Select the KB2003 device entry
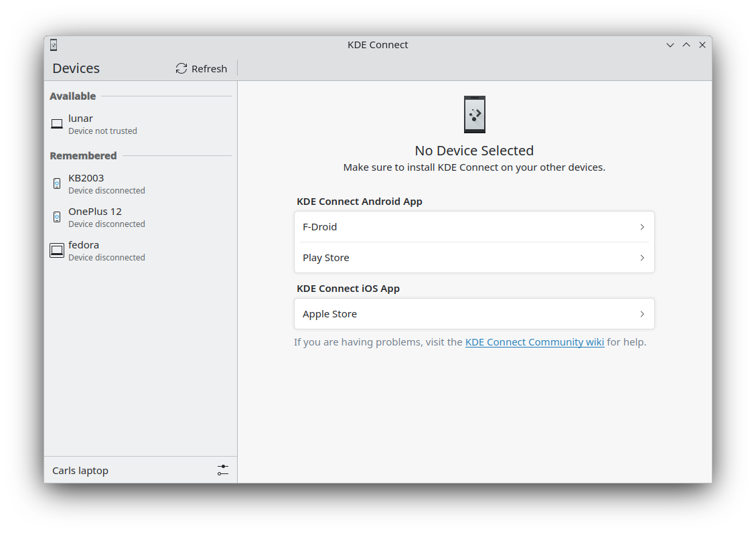 tap(141, 183)
